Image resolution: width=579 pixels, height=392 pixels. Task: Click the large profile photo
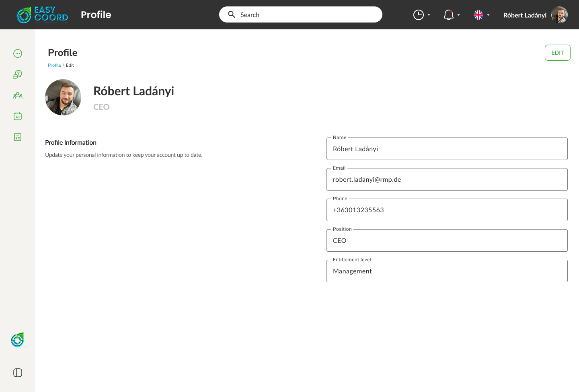63,97
